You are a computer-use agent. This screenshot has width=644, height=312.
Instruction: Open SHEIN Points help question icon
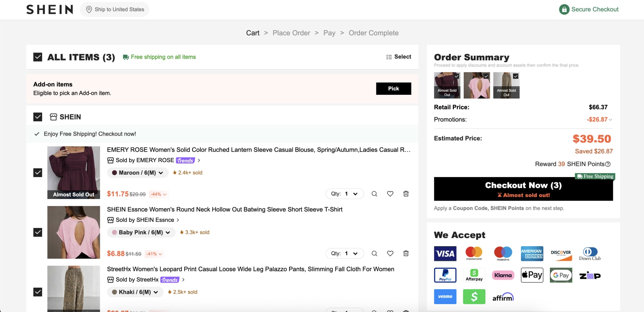coord(608,164)
